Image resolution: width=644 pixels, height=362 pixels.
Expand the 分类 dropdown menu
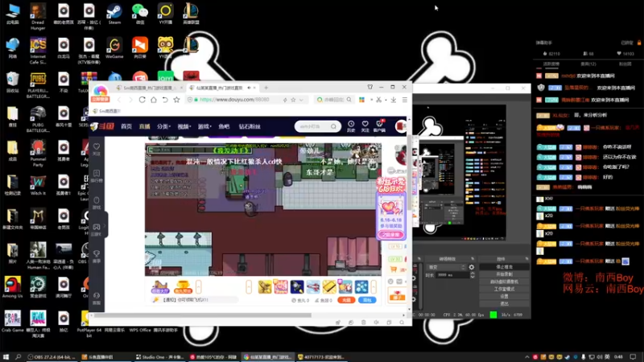163,126
